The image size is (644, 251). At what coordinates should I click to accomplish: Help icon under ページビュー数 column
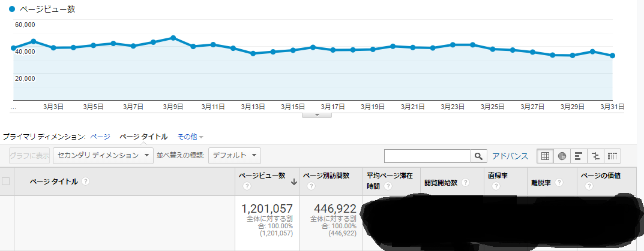[247, 186]
